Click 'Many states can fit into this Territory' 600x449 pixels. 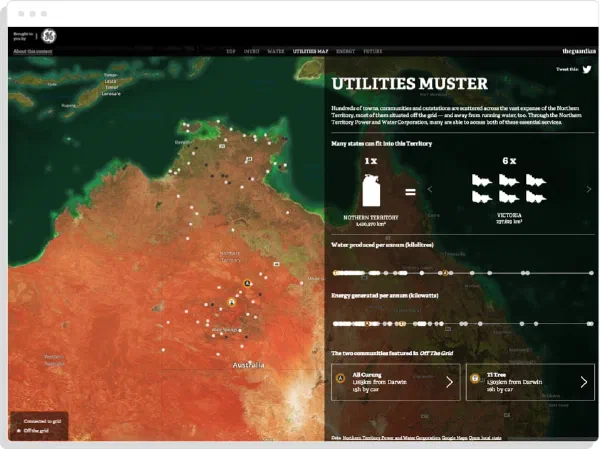point(382,144)
